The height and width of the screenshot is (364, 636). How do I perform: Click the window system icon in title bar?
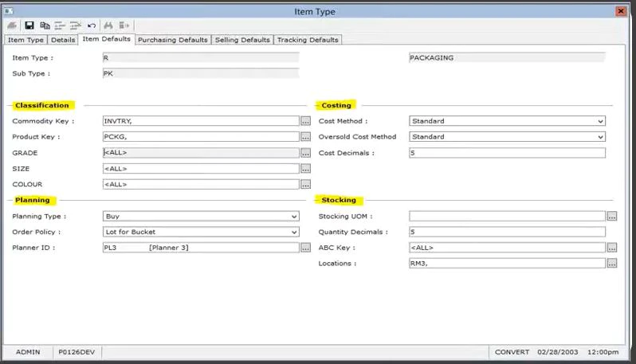pyautogui.click(x=8, y=11)
